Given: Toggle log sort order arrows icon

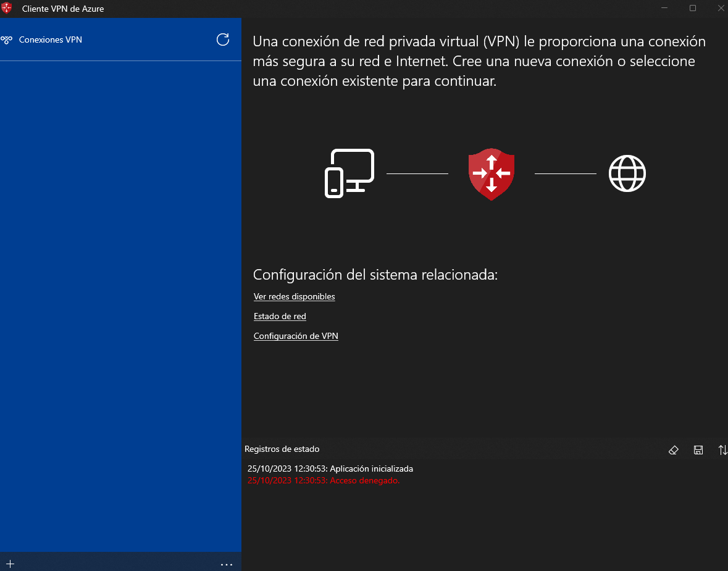Looking at the screenshot, I should click(722, 450).
